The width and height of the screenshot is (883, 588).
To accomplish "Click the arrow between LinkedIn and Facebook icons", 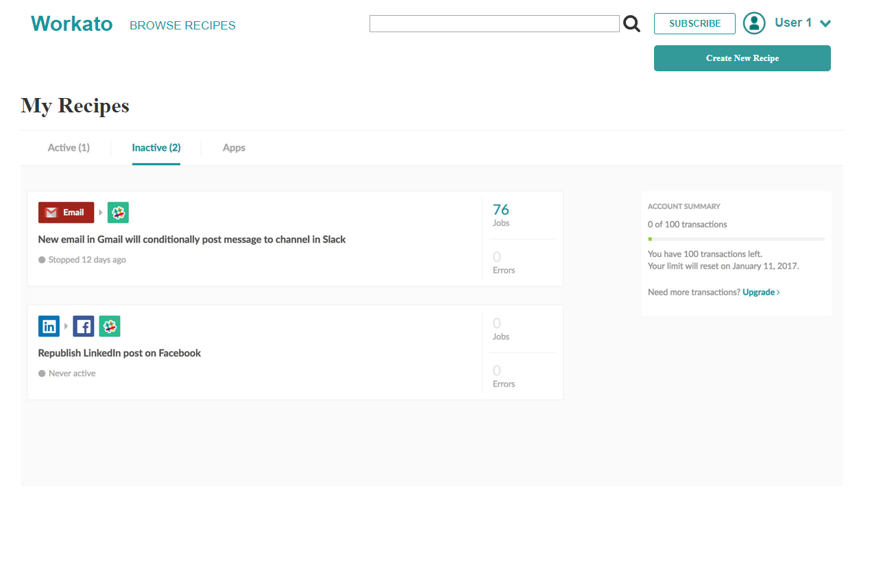I will [66, 326].
